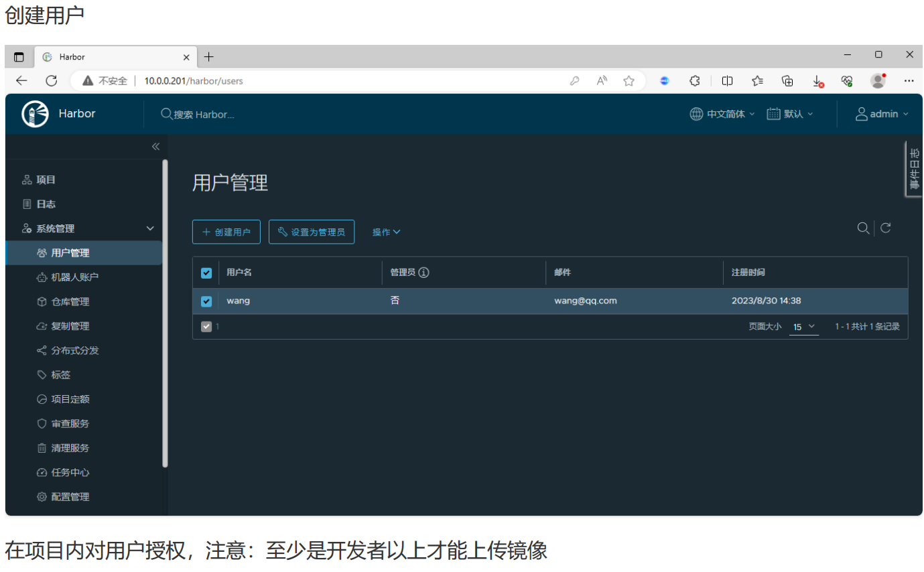Open the 操作 actions dropdown
This screenshot has width=924, height=572.
tap(387, 232)
